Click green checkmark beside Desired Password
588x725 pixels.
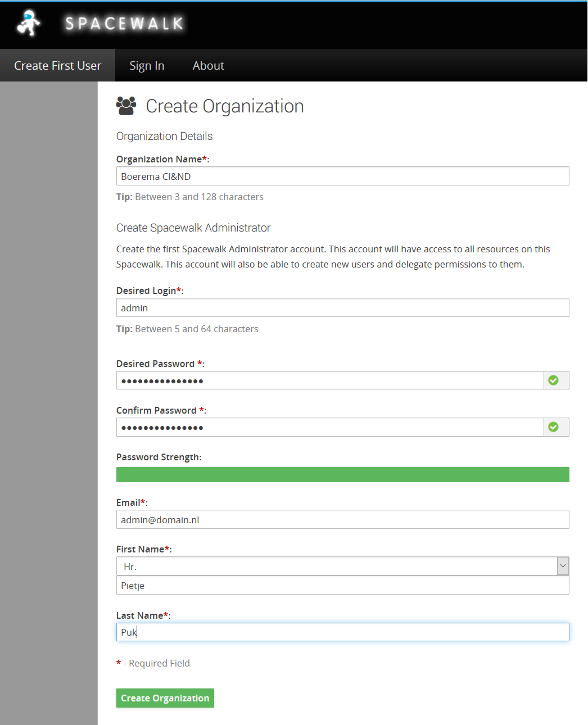553,380
